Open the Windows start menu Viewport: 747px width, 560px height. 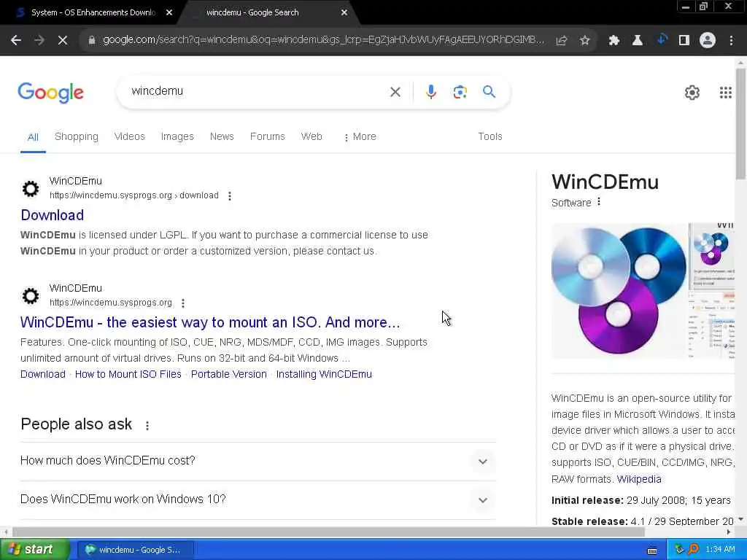[x=34, y=550]
